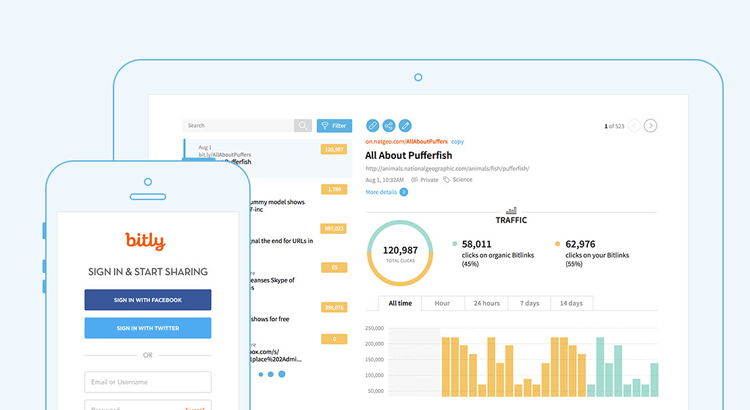This screenshot has width=750, height=410.
Task: Click the pencil edit icon
Action: 405,125
